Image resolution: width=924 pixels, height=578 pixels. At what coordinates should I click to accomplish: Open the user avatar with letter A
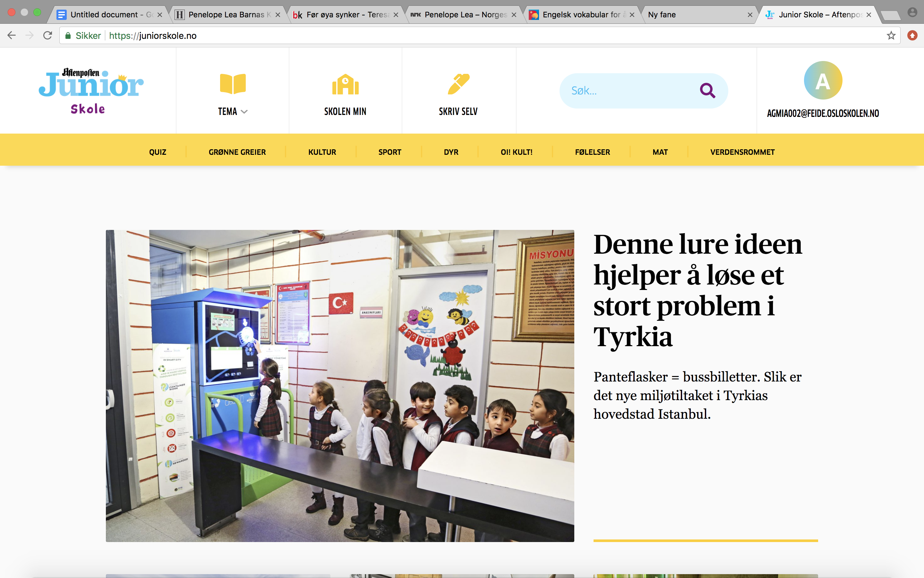click(x=823, y=80)
